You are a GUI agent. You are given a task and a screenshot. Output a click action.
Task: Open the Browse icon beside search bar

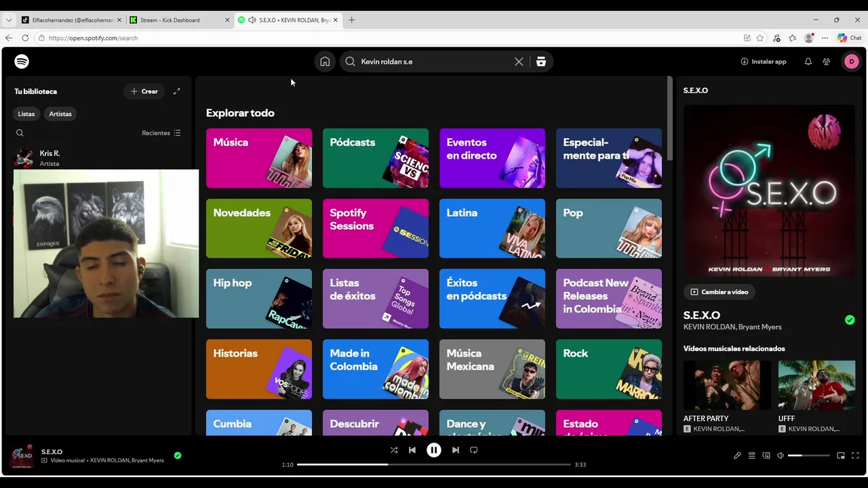[540, 62]
